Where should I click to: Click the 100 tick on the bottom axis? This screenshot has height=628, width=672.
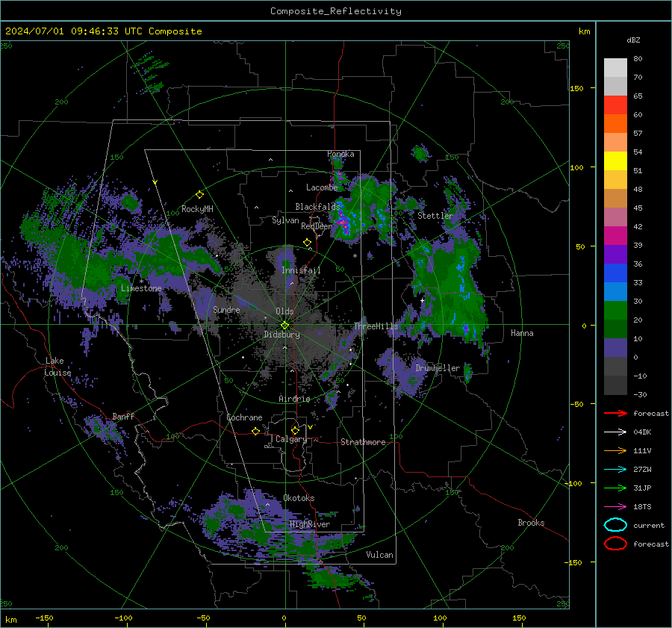pos(440,618)
